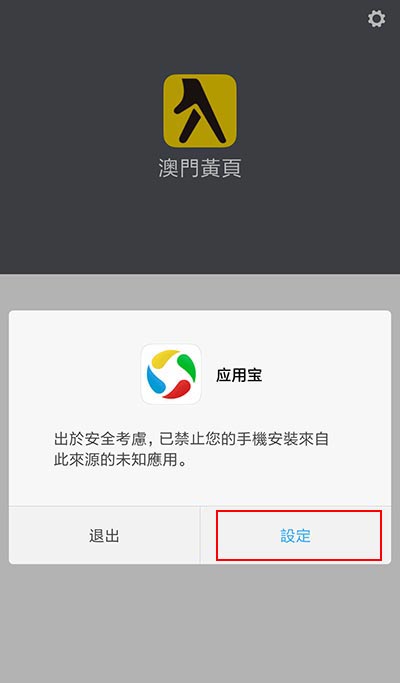Click the 应用宝 swirl logo in the dialog
Screen dimensions: 400x683
click(171, 374)
